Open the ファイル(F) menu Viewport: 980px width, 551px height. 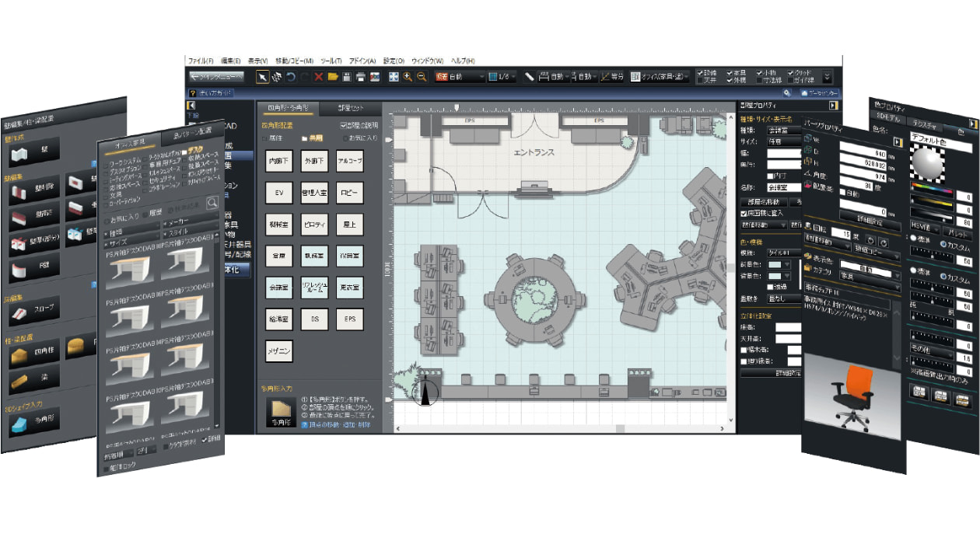pos(201,61)
